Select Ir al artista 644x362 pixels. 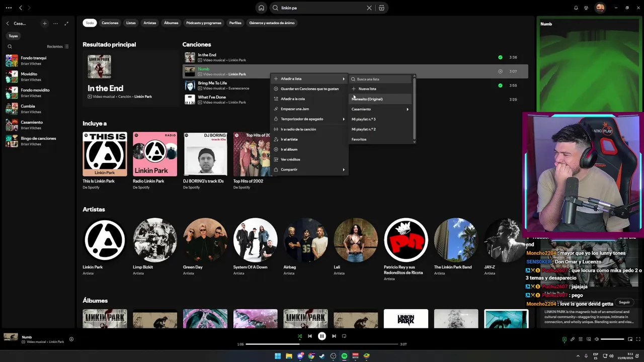309,139
